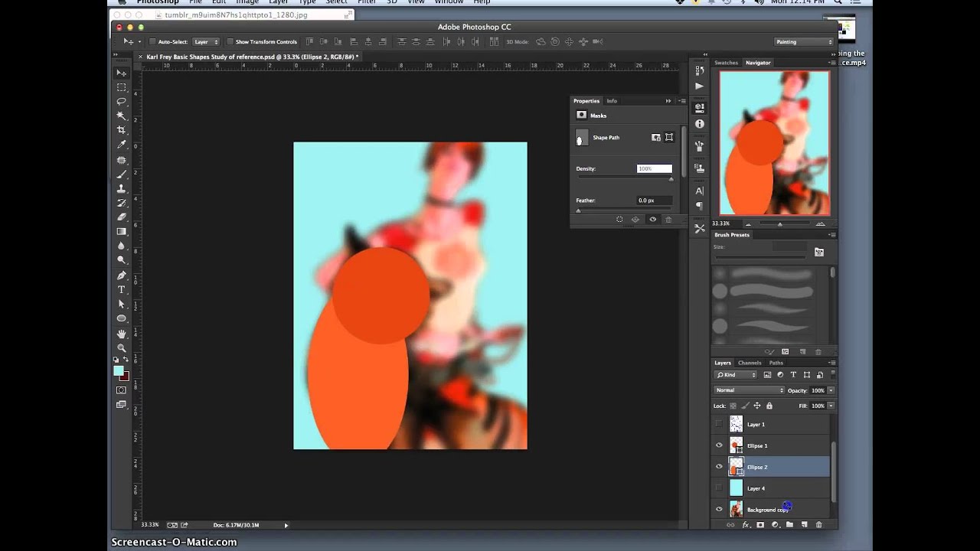Open Auto-Select Layer dropdown
The image size is (980, 551).
(x=206, y=42)
